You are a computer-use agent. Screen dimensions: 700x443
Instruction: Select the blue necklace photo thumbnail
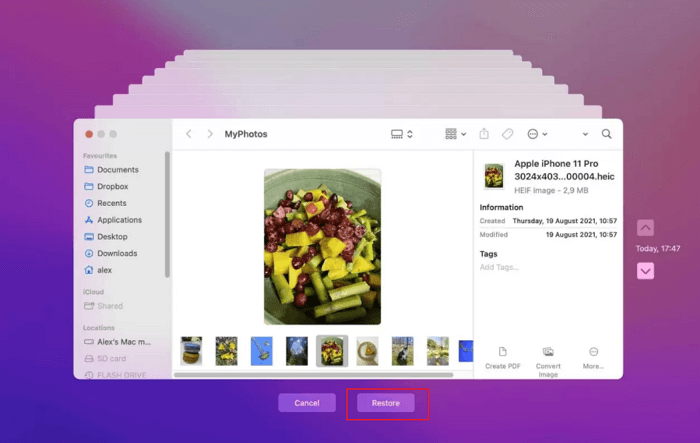262,350
